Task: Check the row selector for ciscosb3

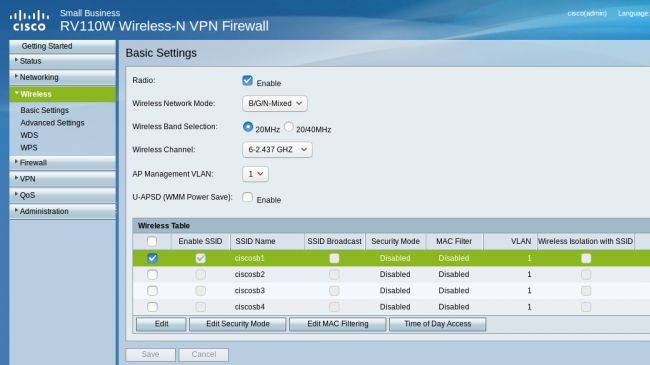Action: [x=152, y=290]
